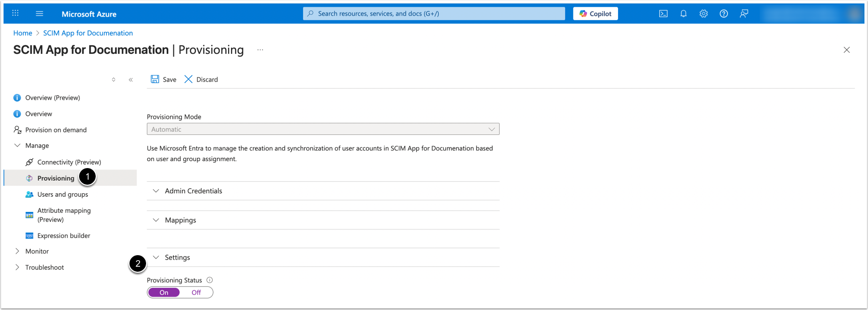The height and width of the screenshot is (310, 868).
Task: Click the expand/collapse all sidebar arrows
Action: [x=113, y=80]
